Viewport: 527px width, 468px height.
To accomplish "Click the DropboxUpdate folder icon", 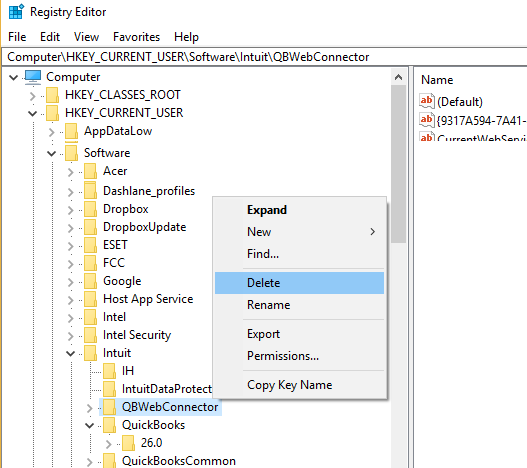I will [90, 227].
